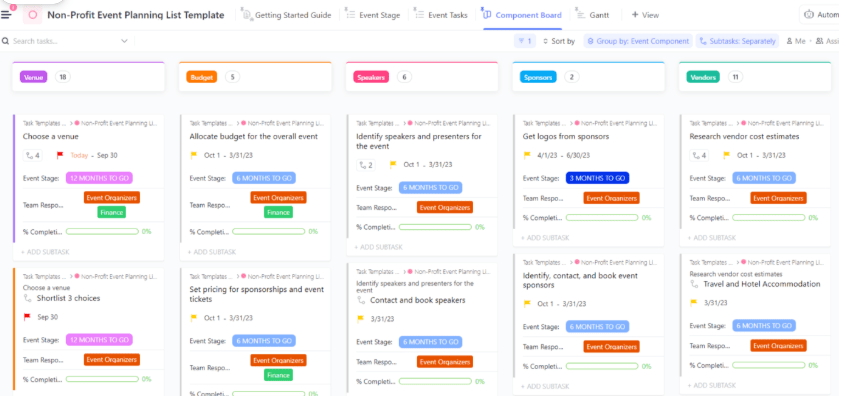Click the search magnifier icon
This screenshot has width=847, height=396.
[5, 41]
